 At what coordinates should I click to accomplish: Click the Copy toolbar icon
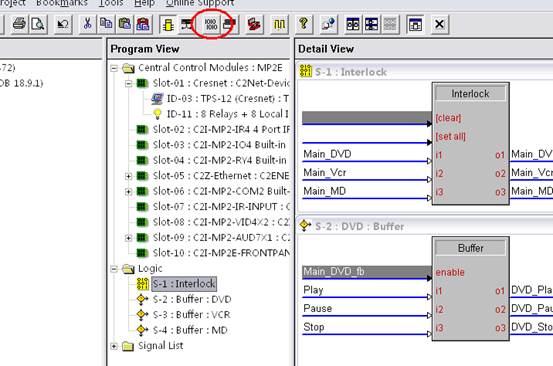tap(106, 24)
